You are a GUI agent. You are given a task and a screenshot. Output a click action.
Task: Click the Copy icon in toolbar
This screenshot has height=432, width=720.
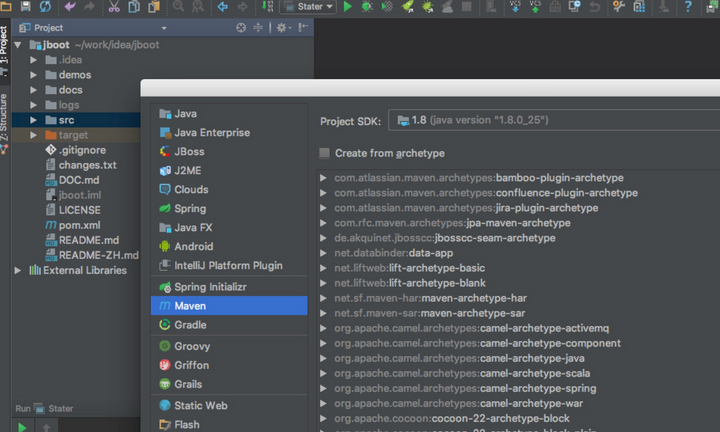coord(134,6)
